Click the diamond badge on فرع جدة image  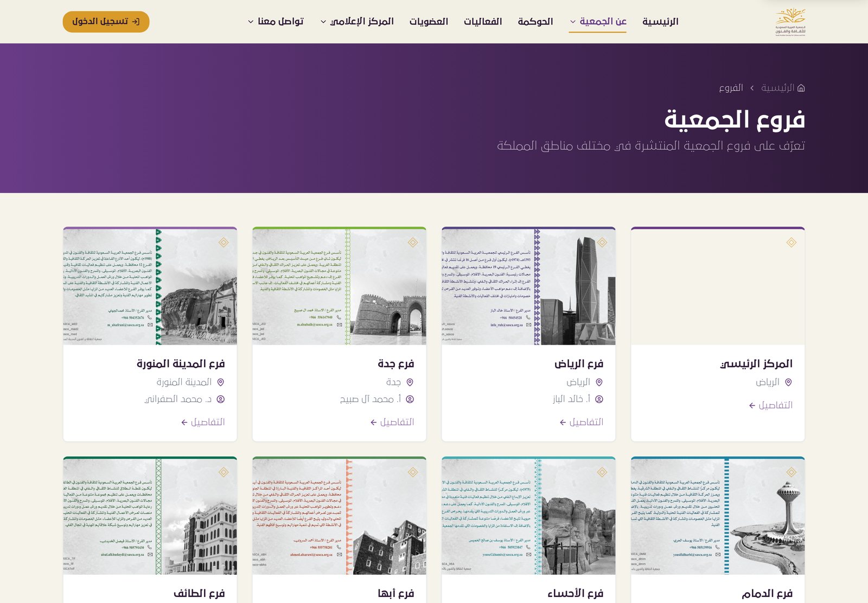[413, 243]
